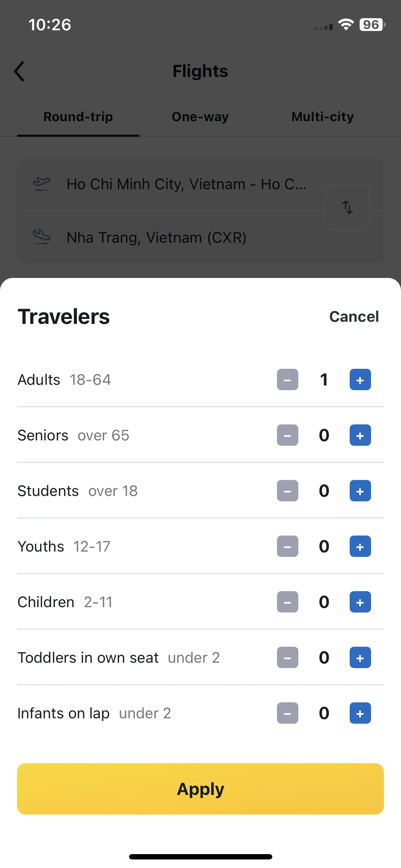Add a Youth aged 12-17
The width and height of the screenshot is (401, 868).
tap(360, 546)
